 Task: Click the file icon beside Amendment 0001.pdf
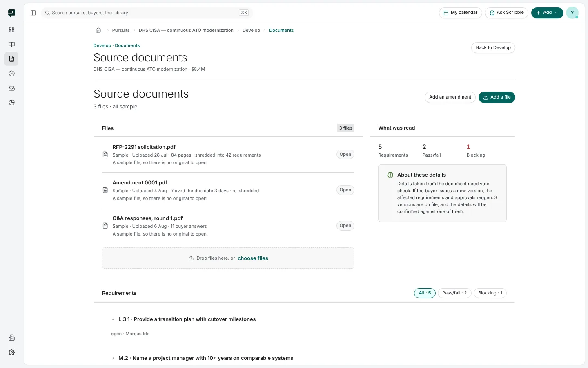[x=105, y=190]
